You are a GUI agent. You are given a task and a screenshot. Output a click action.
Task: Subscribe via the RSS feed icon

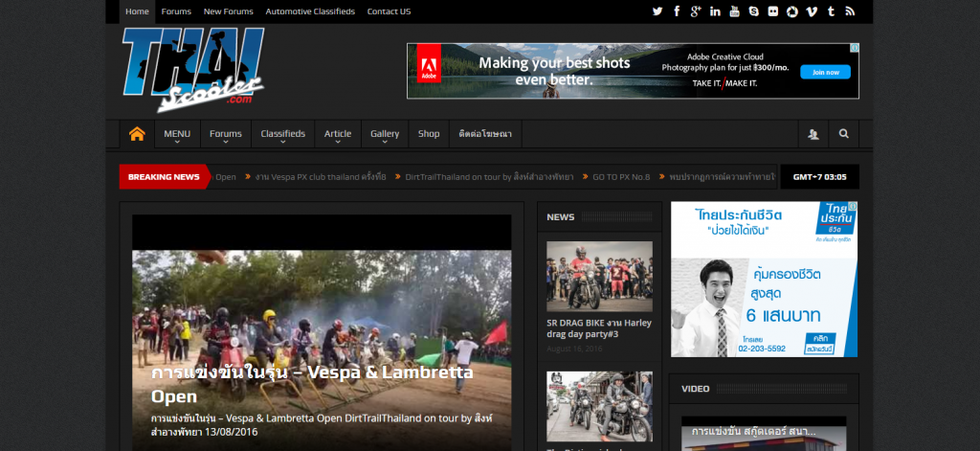(x=850, y=11)
